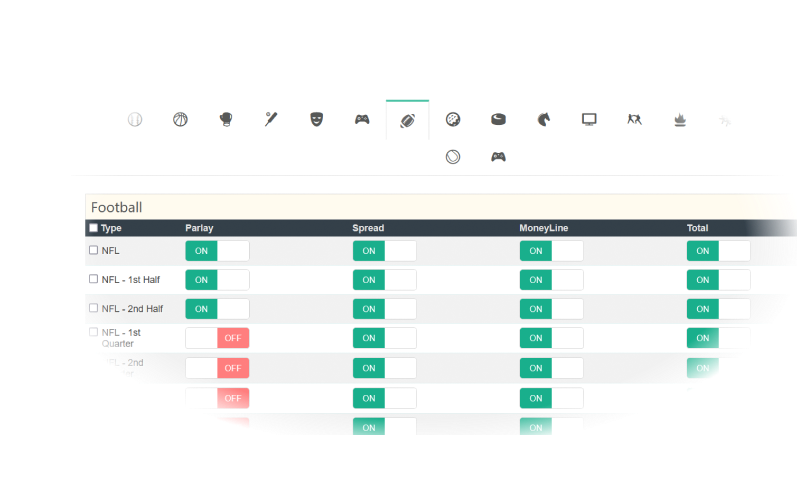Viewport: 797px width, 484px height.
Task: Click the NFL - 2nd Half row label
Action: pyautogui.click(x=132, y=309)
